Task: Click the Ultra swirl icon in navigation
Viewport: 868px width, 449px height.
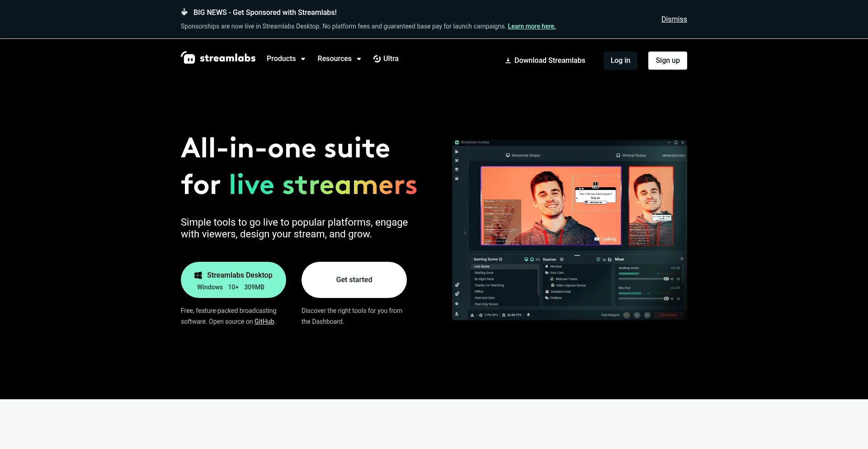Action: tap(377, 59)
